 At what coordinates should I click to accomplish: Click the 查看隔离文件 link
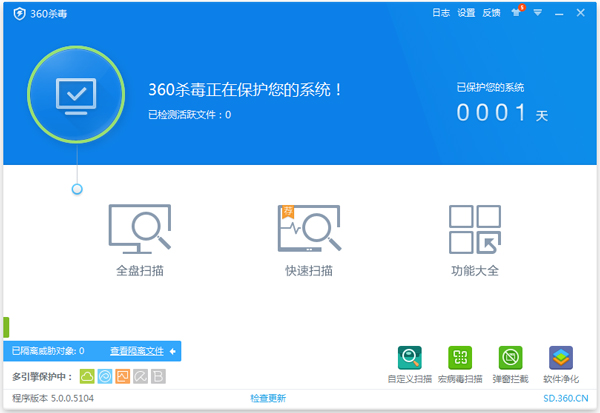pos(136,351)
